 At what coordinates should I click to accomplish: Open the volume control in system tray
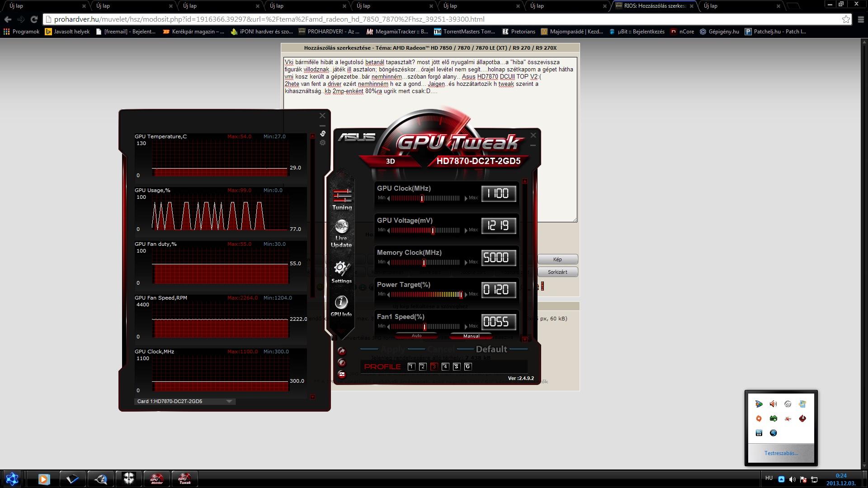click(x=793, y=479)
